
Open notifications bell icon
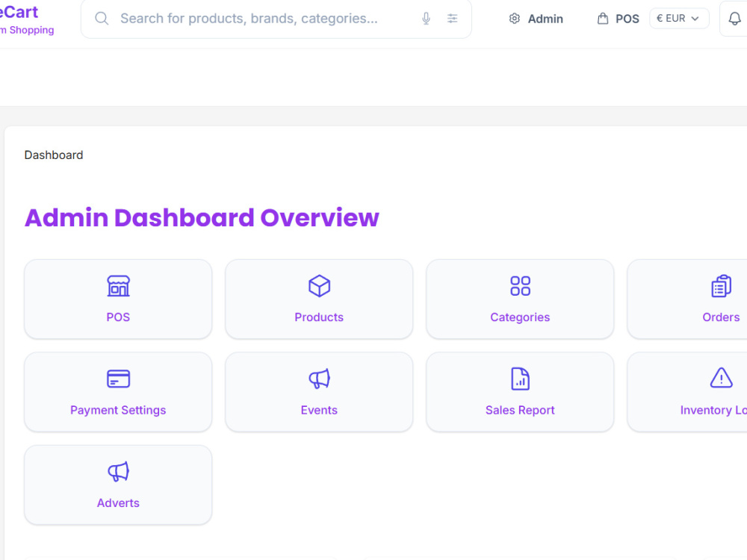(734, 19)
